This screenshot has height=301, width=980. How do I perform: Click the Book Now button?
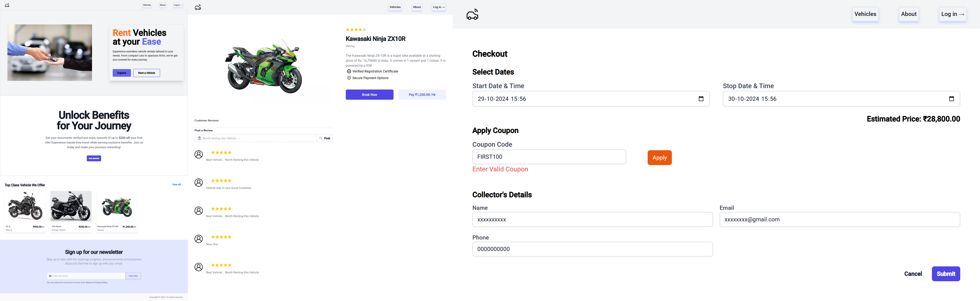[369, 95]
